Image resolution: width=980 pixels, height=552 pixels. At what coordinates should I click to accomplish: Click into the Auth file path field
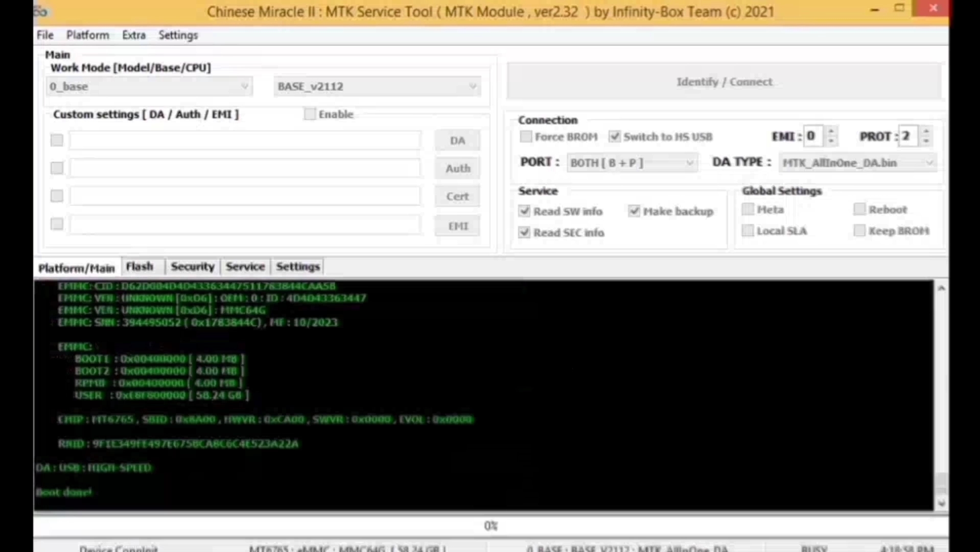pyautogui.click(x=245, y=168)
